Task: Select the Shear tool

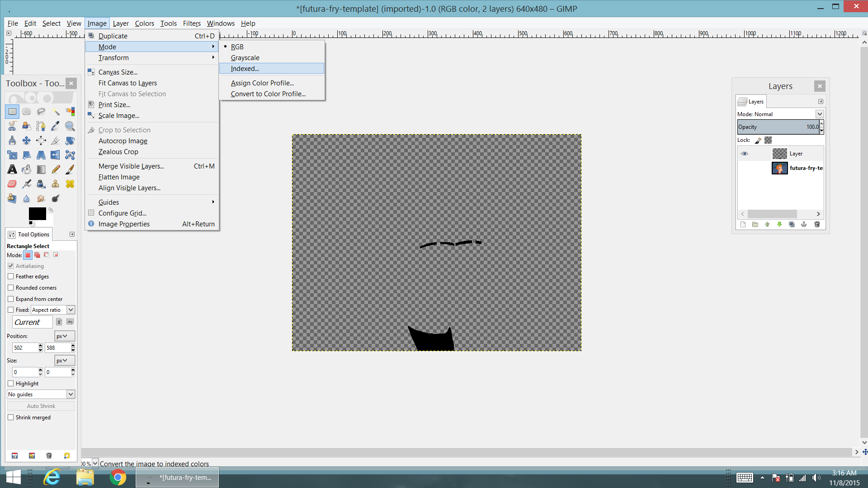Action: coord(27,155)
